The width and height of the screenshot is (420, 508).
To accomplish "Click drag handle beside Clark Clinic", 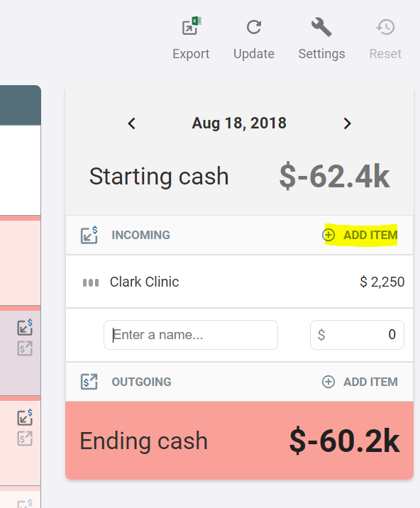I will (91, 282).
